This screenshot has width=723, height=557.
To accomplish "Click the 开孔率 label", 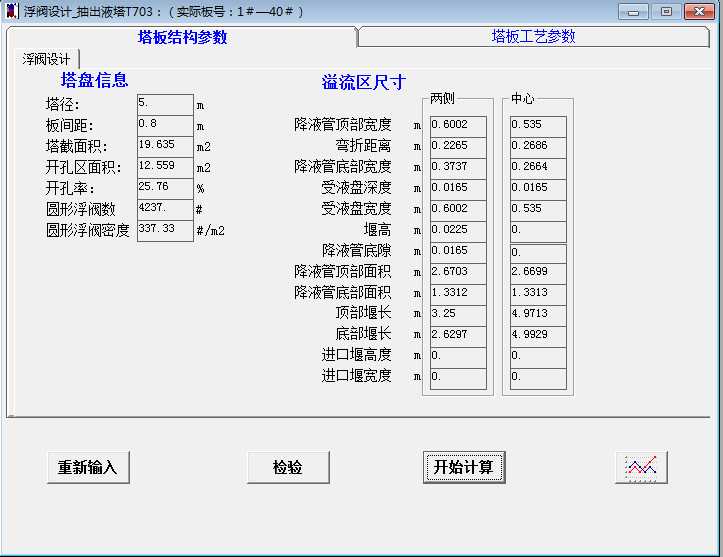I will point(70,188).
